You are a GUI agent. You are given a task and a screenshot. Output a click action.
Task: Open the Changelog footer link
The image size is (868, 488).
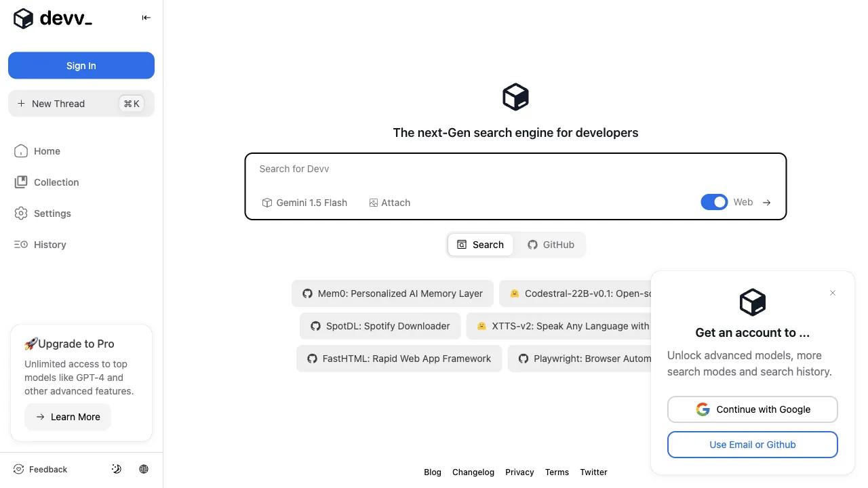click(473, 472)
